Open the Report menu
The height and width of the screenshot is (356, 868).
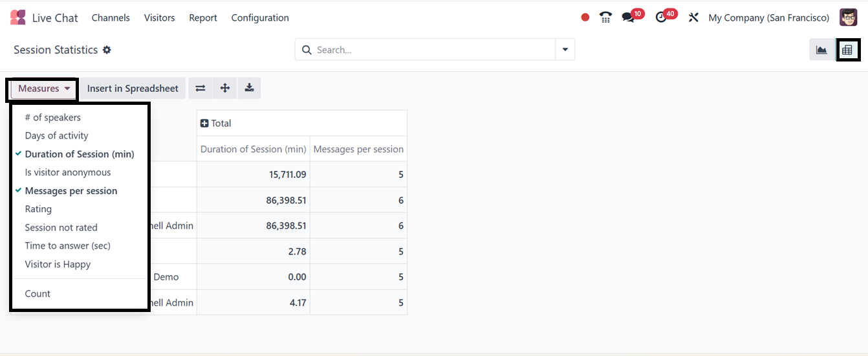pyautogui.click(x=203, y=17)
